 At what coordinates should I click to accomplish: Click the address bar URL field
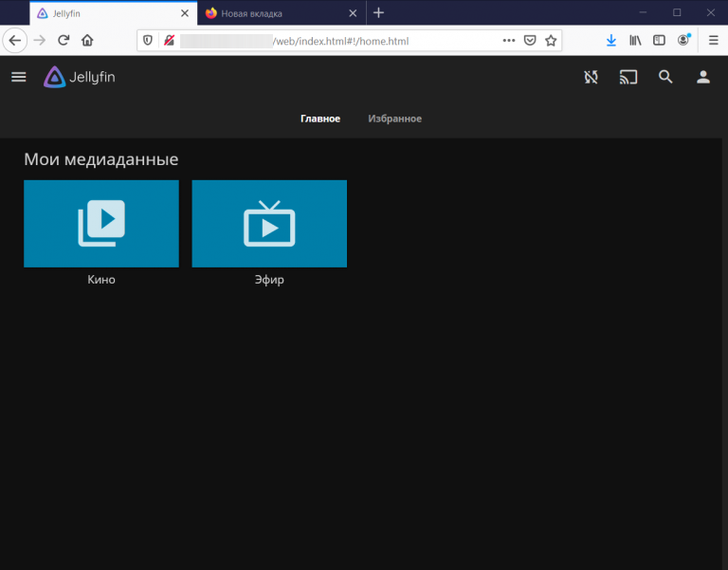379,41
